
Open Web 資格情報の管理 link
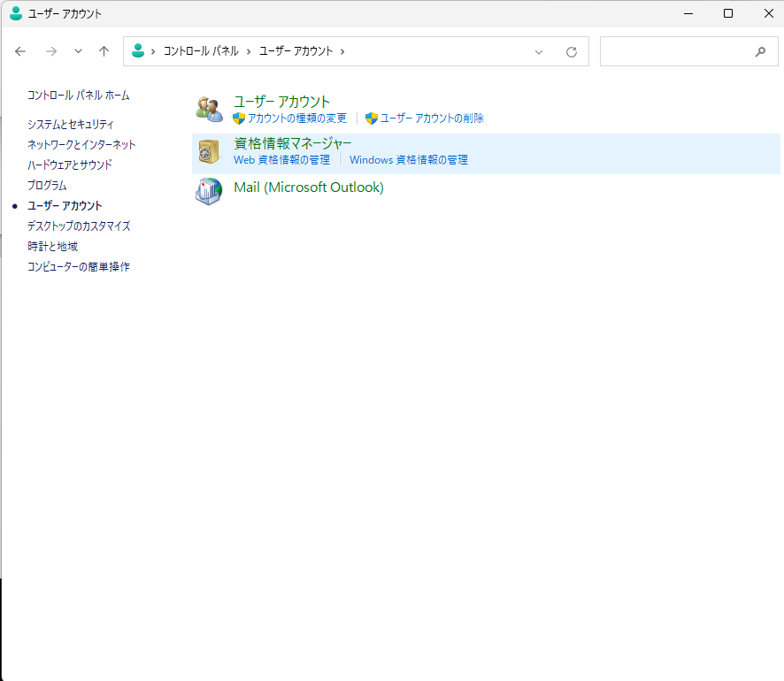point(281,160)
